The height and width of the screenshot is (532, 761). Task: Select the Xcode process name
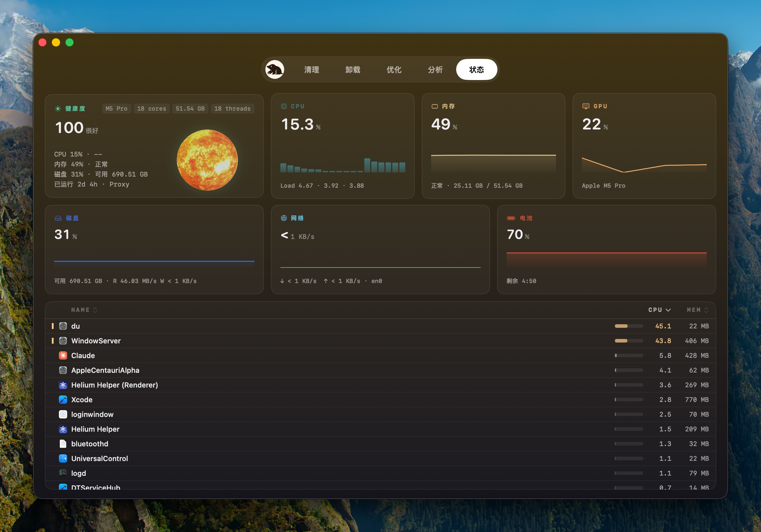coord(82,400)
